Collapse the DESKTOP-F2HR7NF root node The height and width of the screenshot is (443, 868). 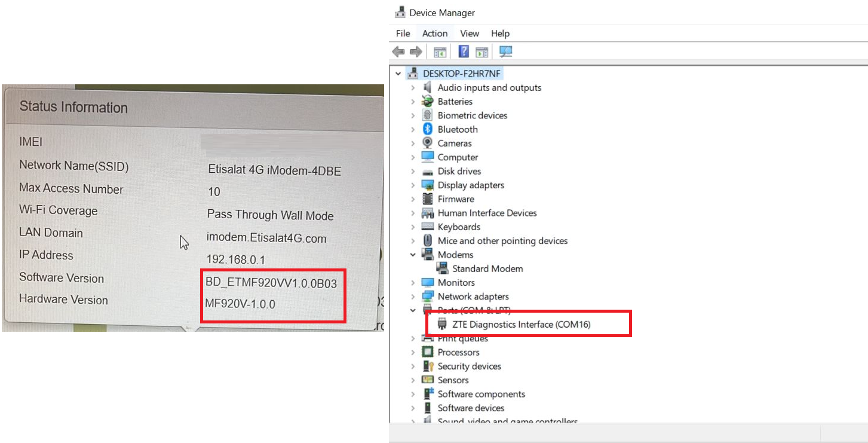(x=398, y=74)
